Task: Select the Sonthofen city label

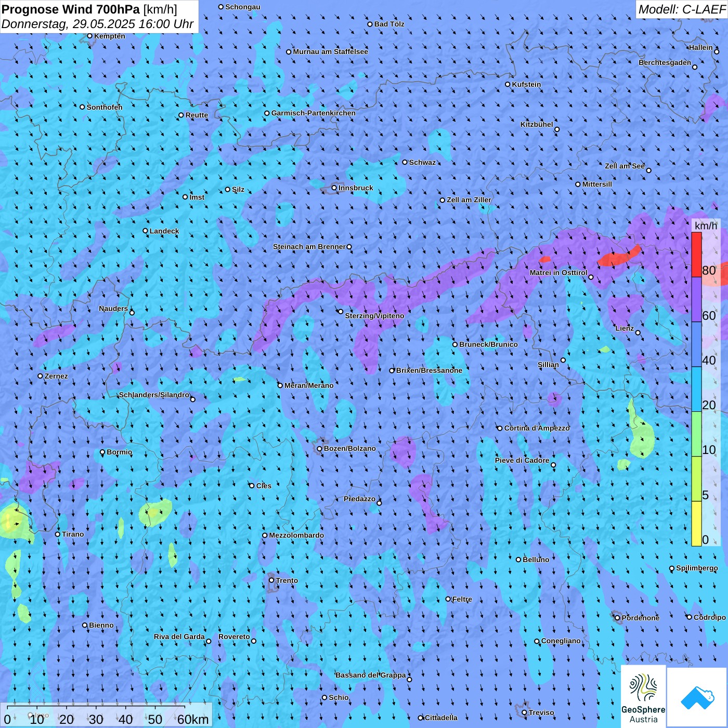Action: (x=105, y=107)
